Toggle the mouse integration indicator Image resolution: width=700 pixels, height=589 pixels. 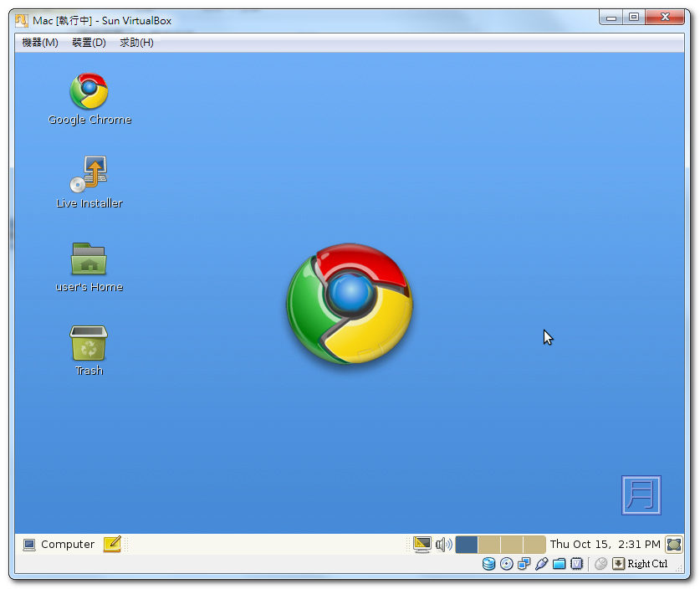tap(600, 564)
